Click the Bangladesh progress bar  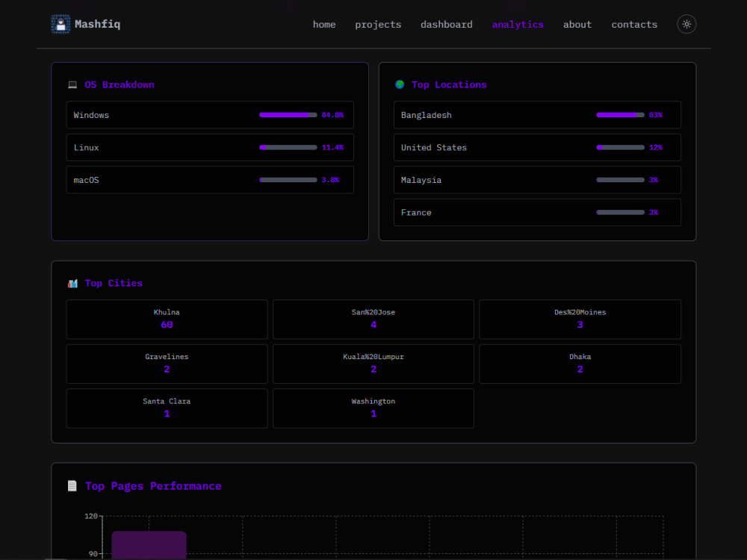[620, 115]
